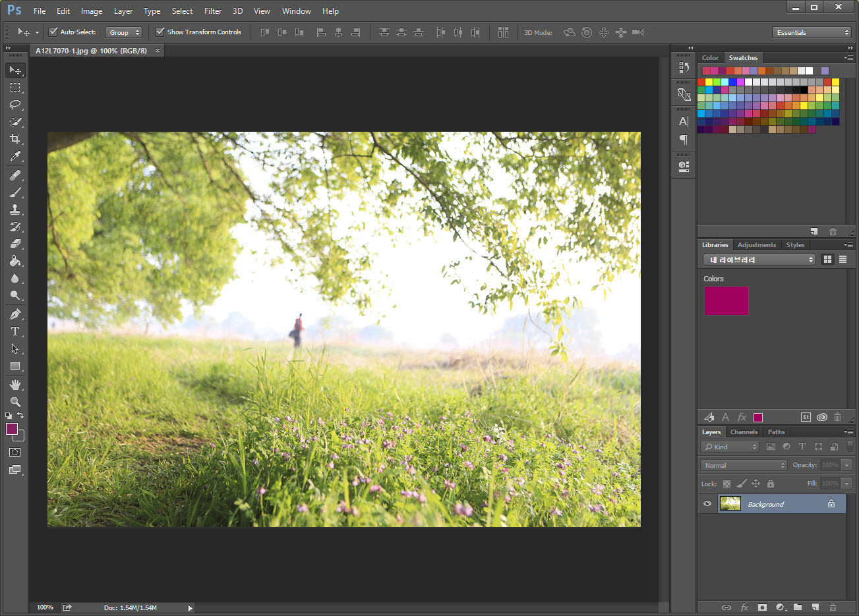Open the Character panel icon
The width and height of the screenshot is (859, 616).
point(684,121)
